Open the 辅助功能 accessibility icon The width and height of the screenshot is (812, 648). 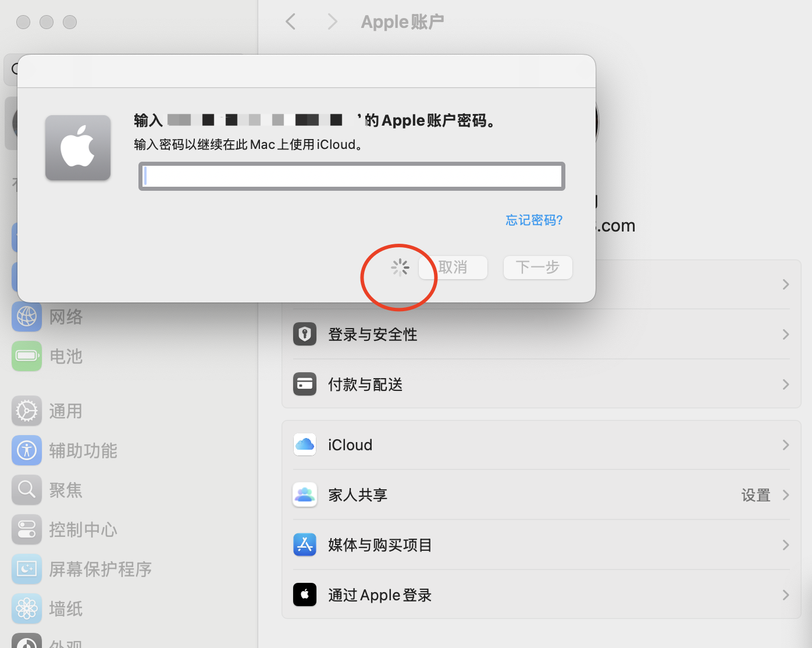click(27, 450)
